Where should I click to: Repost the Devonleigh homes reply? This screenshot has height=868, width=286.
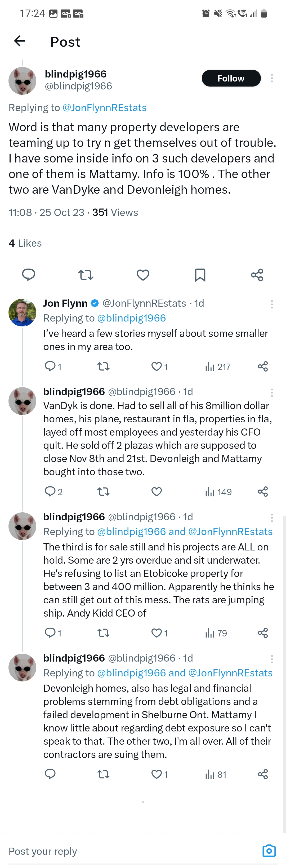click(103, 774)
